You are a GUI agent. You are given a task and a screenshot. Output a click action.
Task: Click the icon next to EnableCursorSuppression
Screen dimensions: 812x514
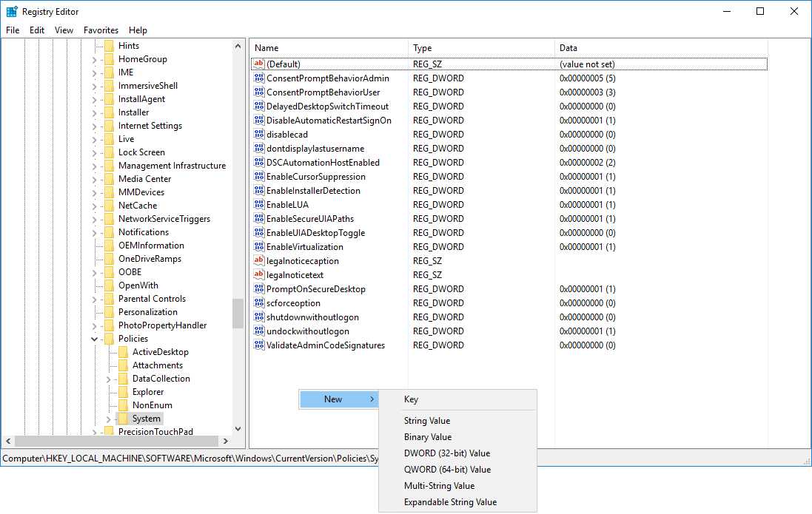[259, 176]
